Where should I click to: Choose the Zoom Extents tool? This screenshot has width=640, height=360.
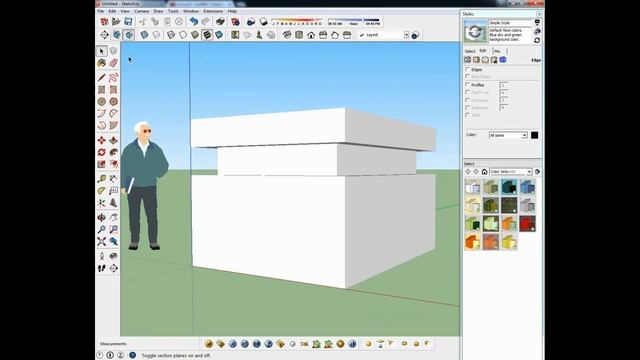pyautogui.click(x=102, y=242)
